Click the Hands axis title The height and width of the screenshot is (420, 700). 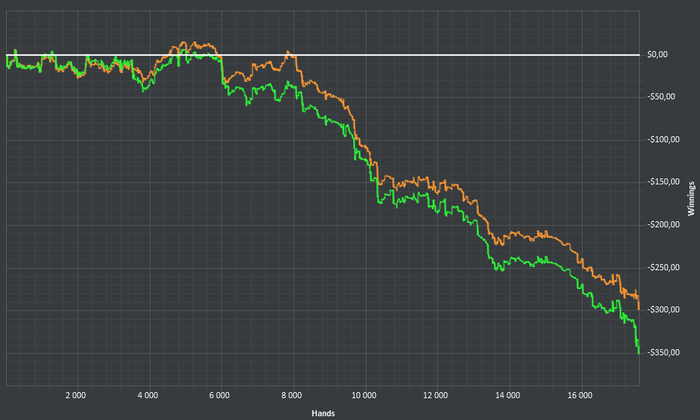323,413
